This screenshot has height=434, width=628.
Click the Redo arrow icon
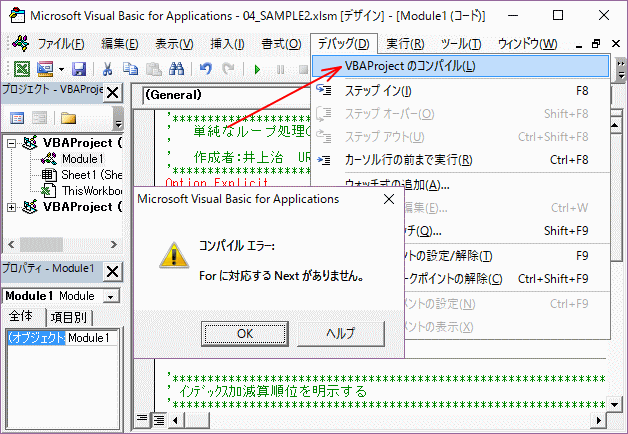pos(228,69)
